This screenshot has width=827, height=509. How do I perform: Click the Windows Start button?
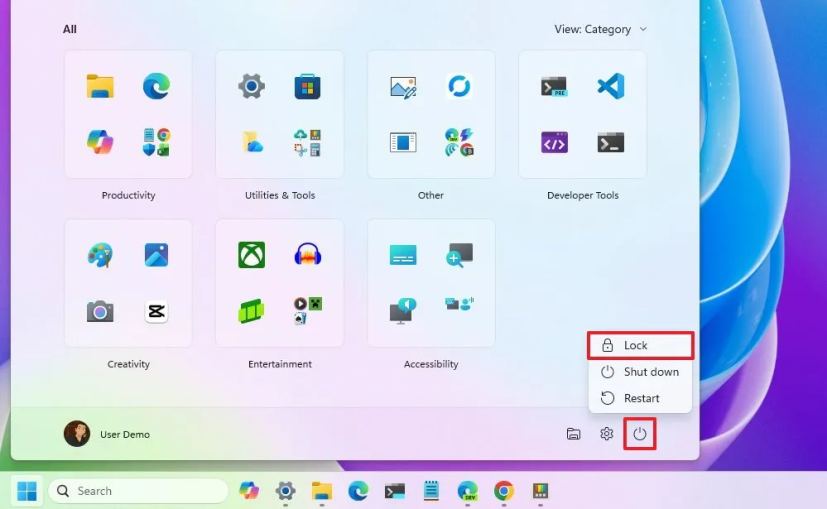click(27, 491)
